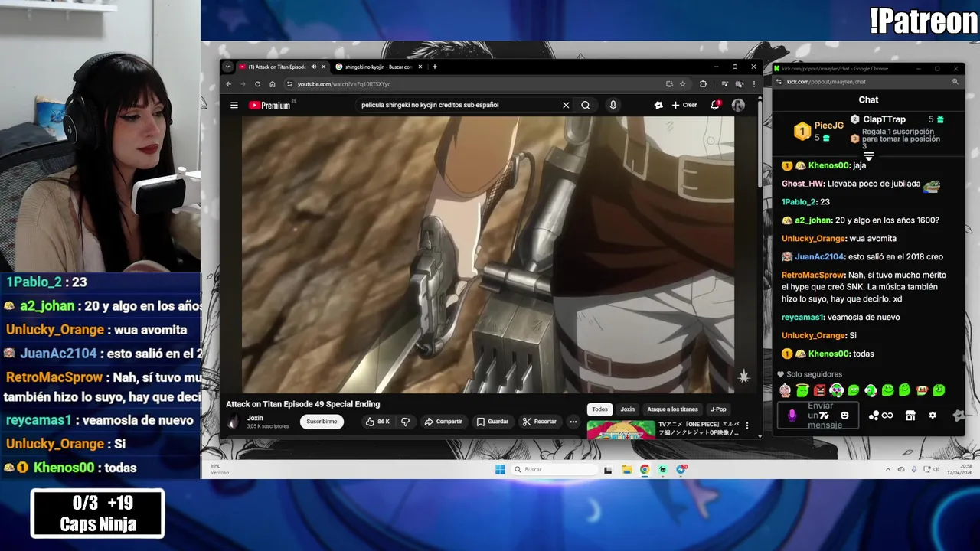The height and width of the screenshot is (551, 980).
Task: Open a new browser tab
Action: coord(434,67)
